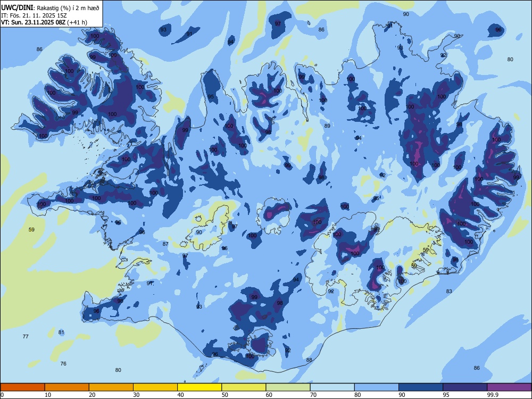This screenshot has height=399, width=532.
Task: Select the orange 10–20 legend color segment
Action: 67,387
